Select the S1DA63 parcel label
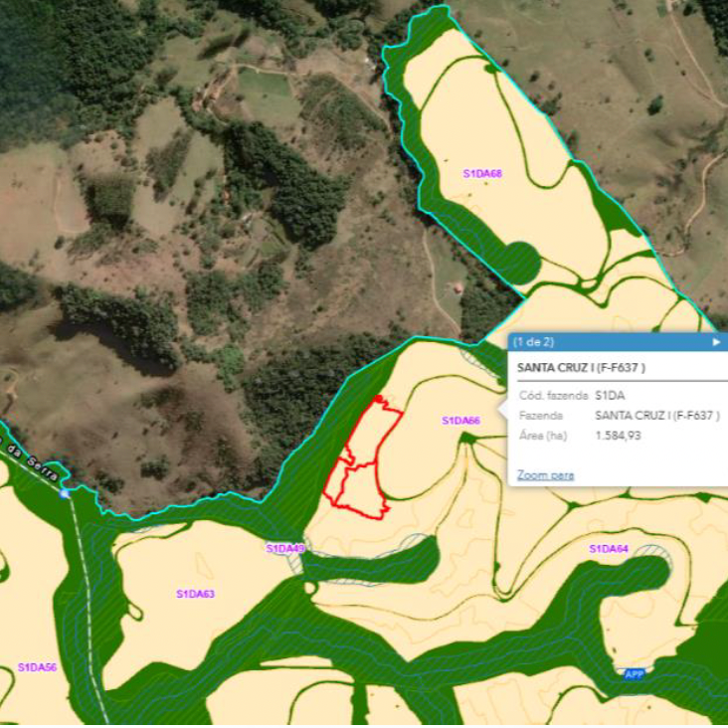This screenshot has width=728, height=728. [x=195, y=594]
